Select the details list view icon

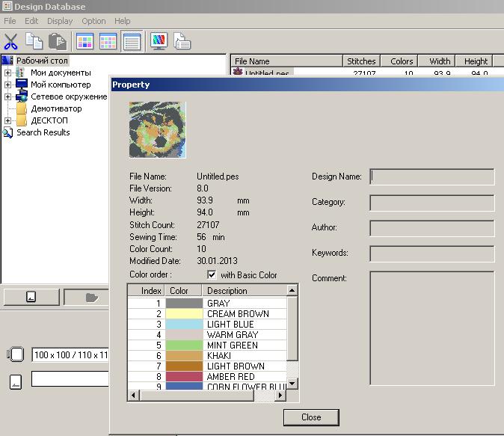[132, 41]
